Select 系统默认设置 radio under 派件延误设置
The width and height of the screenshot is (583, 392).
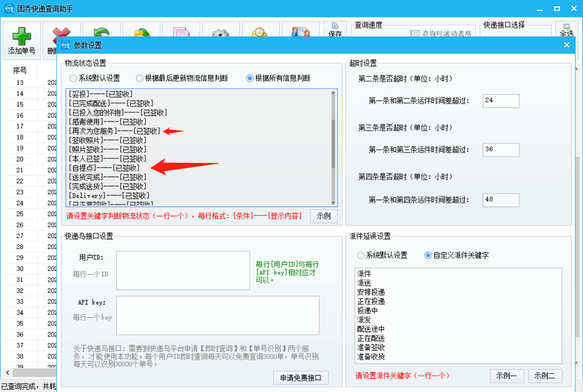(x=361, y=255)
